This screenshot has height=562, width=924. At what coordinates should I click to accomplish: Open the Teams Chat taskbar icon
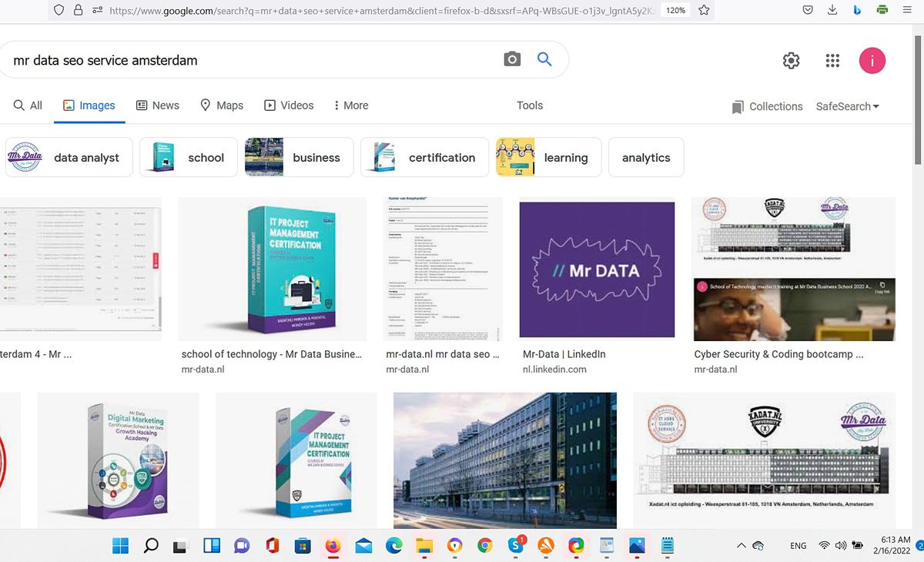pyautogui.click(x=242, y=546)
